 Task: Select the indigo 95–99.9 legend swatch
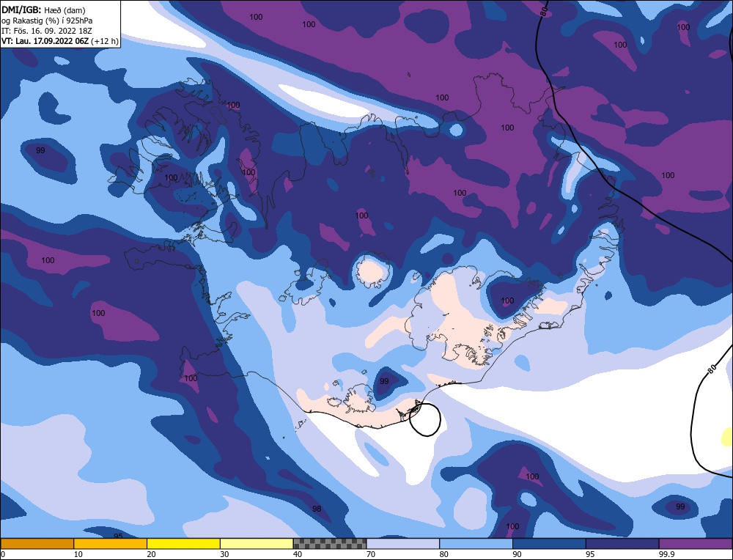point(622,543)
